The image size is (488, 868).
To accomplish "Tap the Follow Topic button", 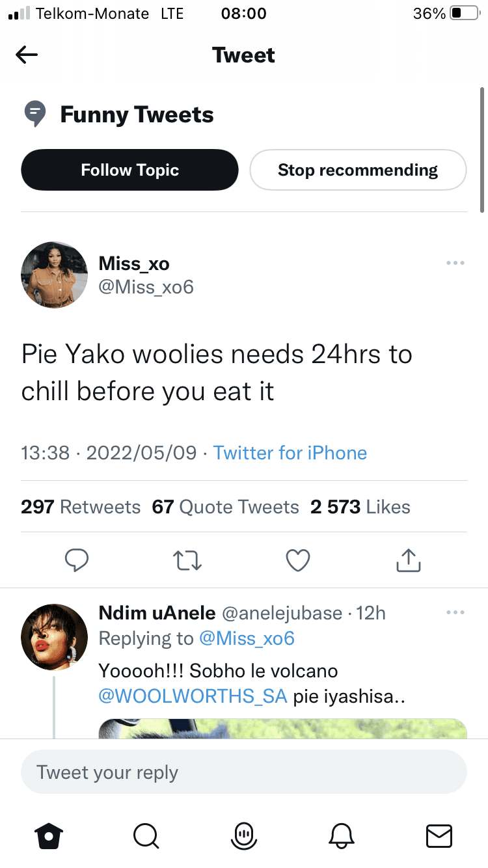I will pos(129,170).
